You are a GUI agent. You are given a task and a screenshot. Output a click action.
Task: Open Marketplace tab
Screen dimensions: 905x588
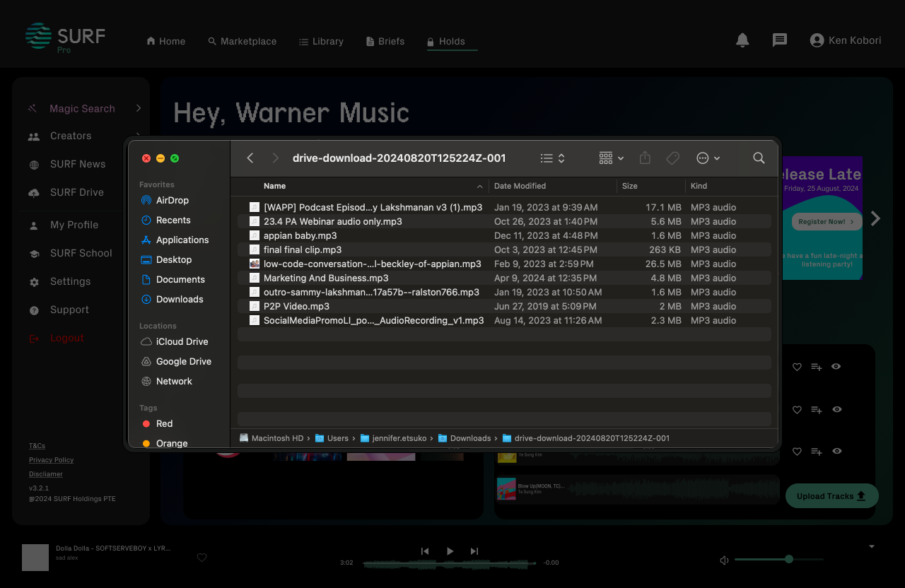(243, 41)
